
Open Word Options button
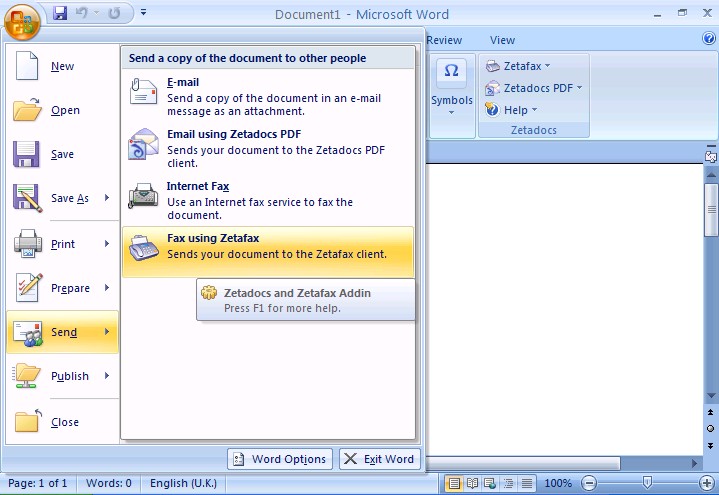[x=280, y=459]
